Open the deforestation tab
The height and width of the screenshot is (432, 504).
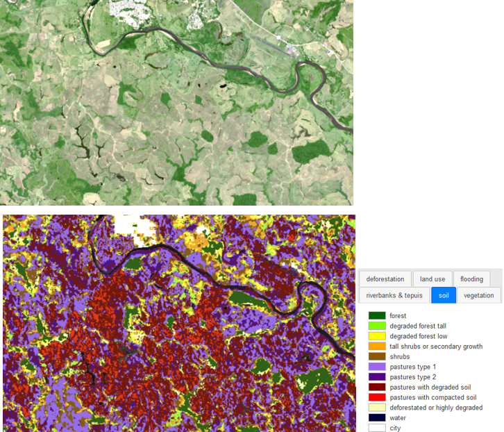385,279
